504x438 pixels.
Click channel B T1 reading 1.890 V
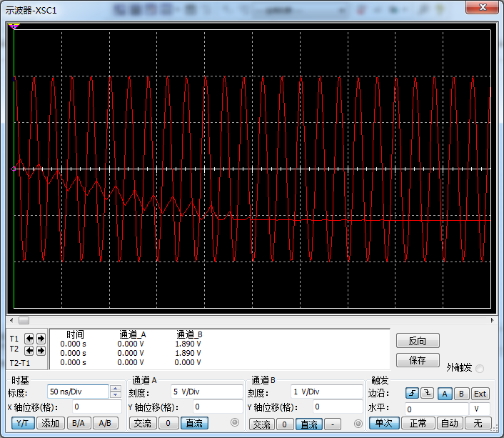coord(188,344)
